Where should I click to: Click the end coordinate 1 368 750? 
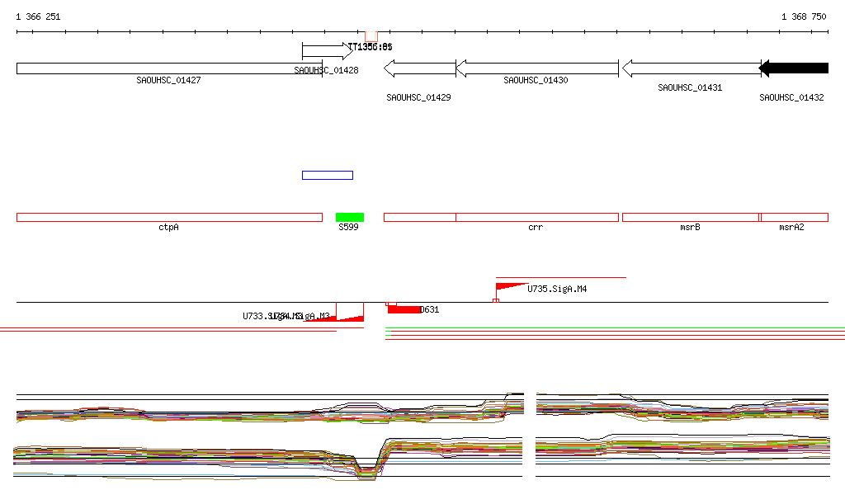804,16
